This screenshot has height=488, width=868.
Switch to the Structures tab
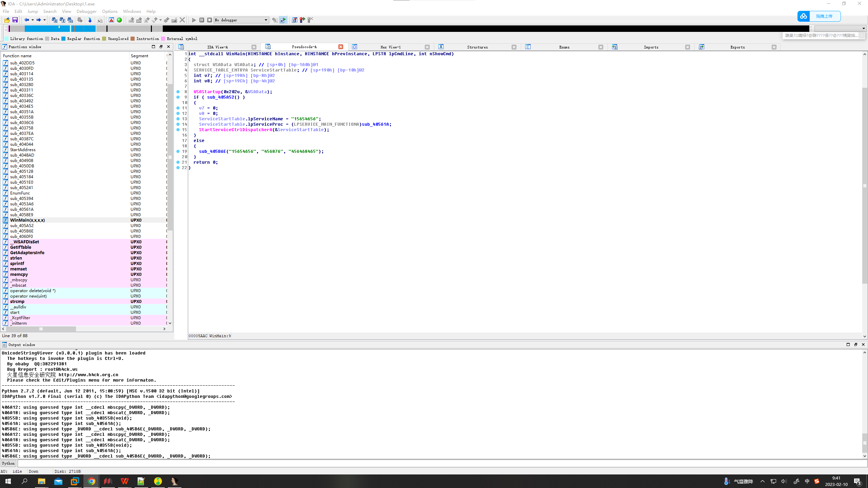477,47
